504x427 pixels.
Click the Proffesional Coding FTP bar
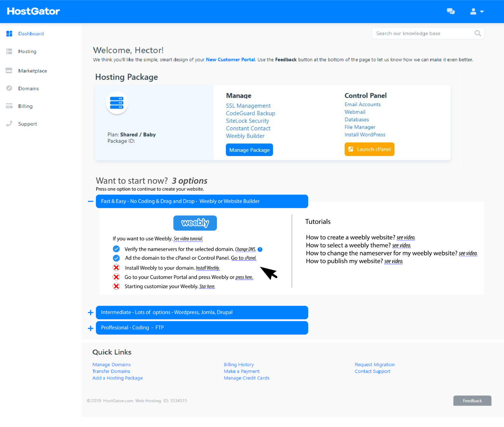[202, 328]
